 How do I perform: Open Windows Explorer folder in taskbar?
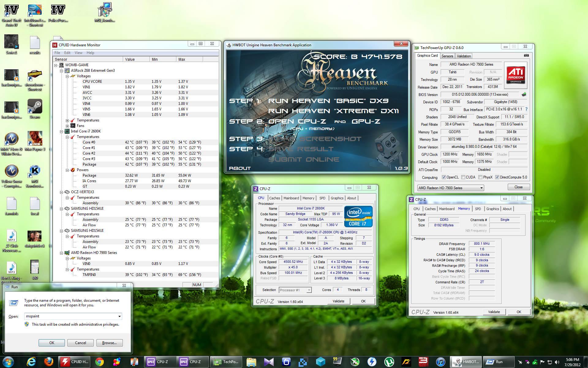[251, 362]
